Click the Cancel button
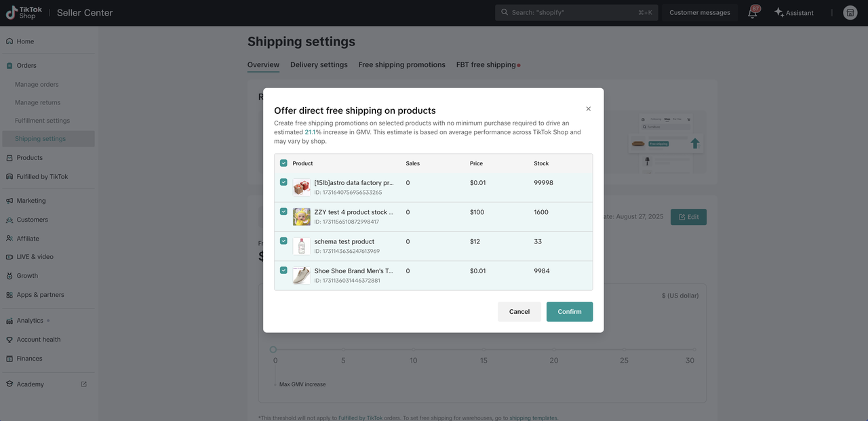 [519, 312]
